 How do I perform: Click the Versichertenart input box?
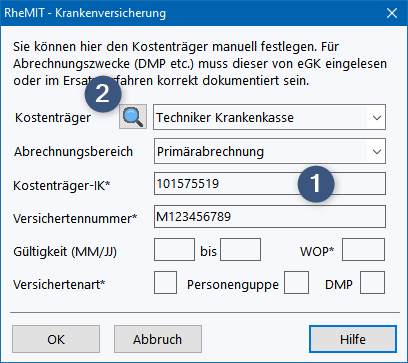click(166, 282)
